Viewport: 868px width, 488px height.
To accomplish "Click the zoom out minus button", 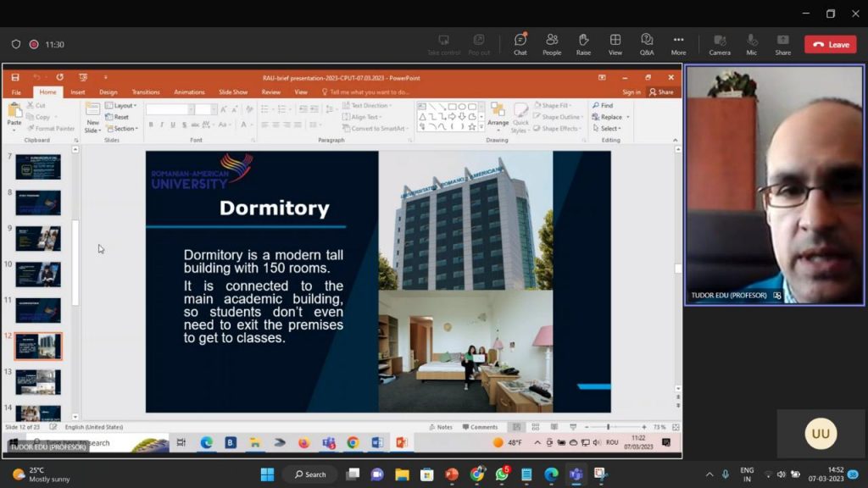I will pyautogui.click(x=587, y=427).
